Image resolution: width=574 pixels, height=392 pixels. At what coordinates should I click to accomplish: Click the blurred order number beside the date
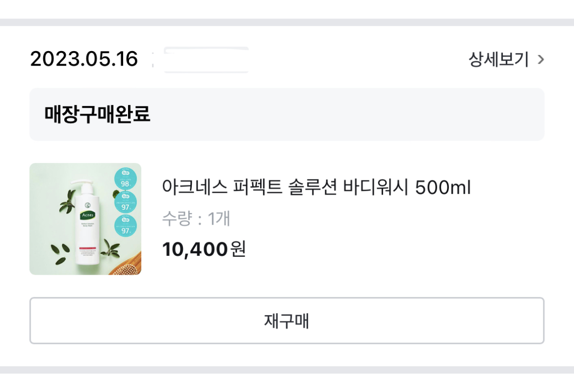206,60
